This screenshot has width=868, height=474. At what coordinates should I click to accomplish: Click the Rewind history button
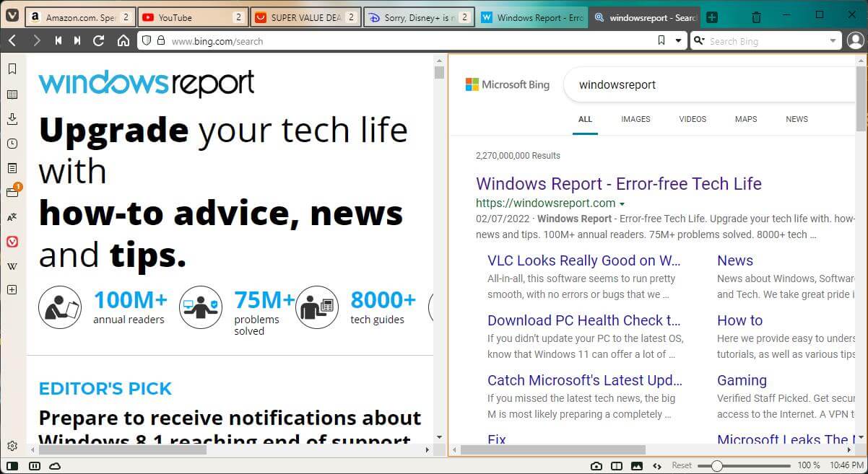[58, 41]
